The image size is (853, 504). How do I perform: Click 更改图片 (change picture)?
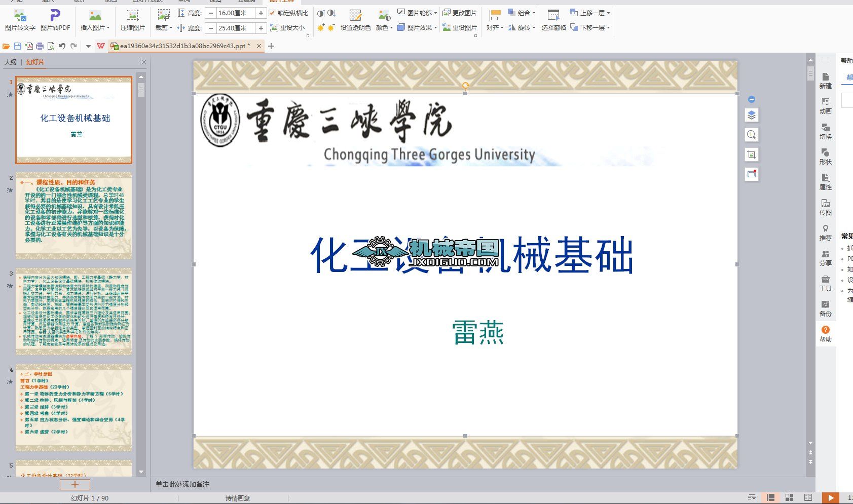pos(460,13)
